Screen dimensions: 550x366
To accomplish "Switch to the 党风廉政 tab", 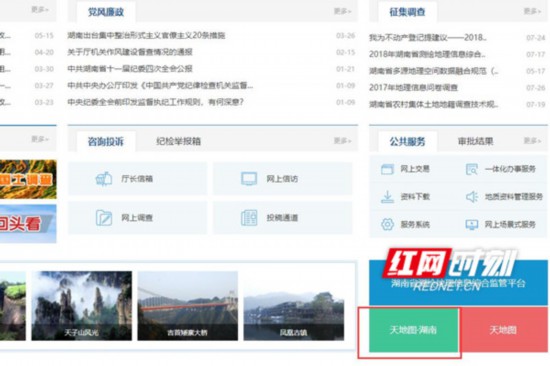I will [x=106, y=12].
